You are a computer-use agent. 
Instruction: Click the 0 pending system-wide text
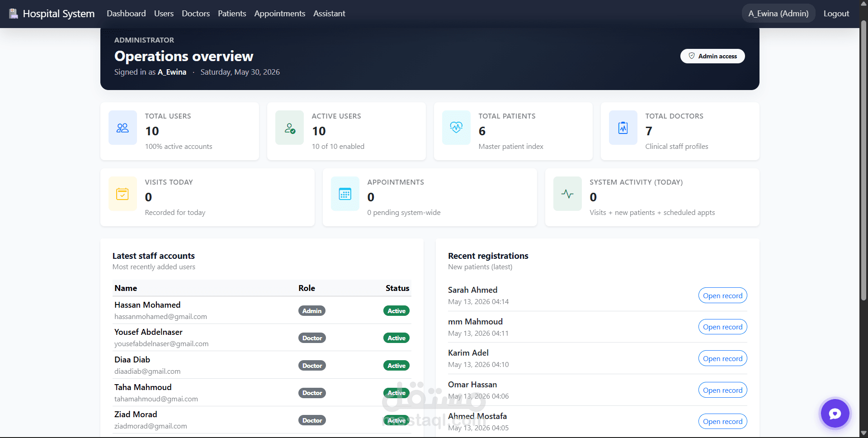pyautogui.click(x=404, y=213)
